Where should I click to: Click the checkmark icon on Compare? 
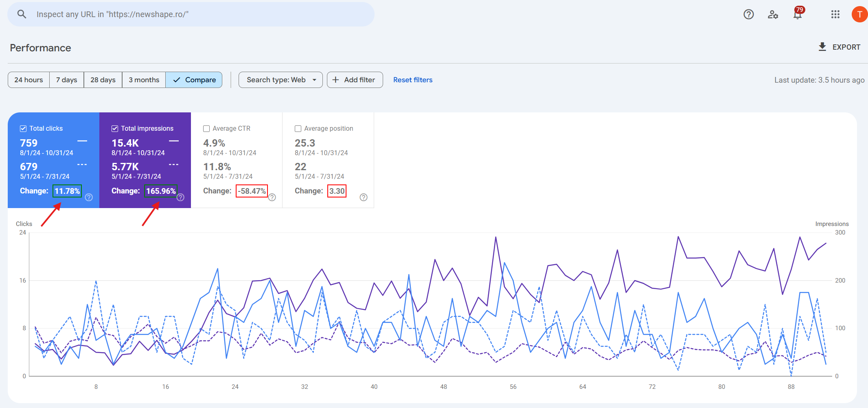(x=177, y=80)
